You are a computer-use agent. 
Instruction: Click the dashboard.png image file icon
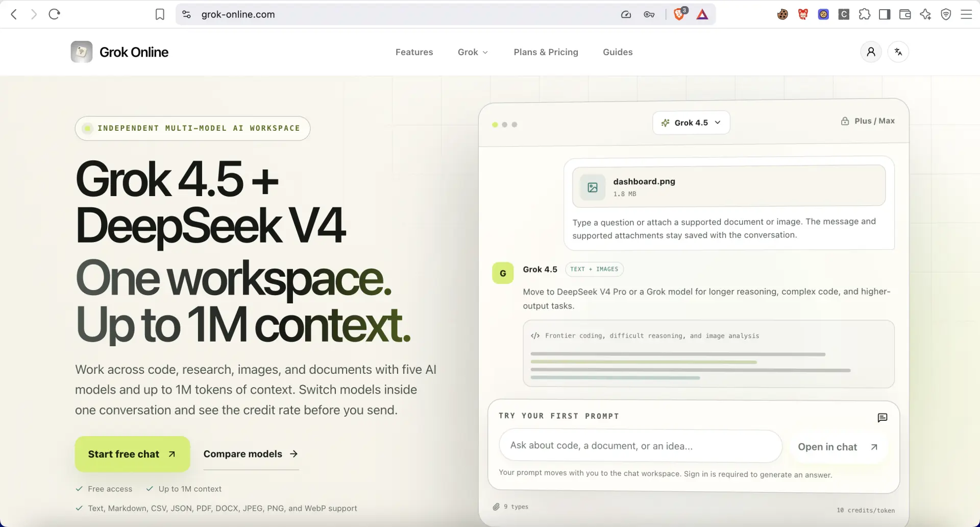pyautogui.click(x=593, y=187)
